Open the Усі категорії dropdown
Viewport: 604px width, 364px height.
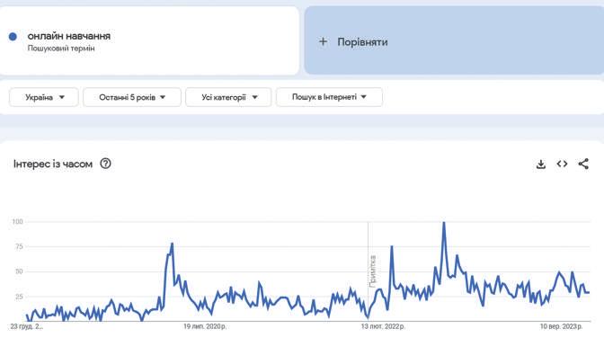pos(228,97)
